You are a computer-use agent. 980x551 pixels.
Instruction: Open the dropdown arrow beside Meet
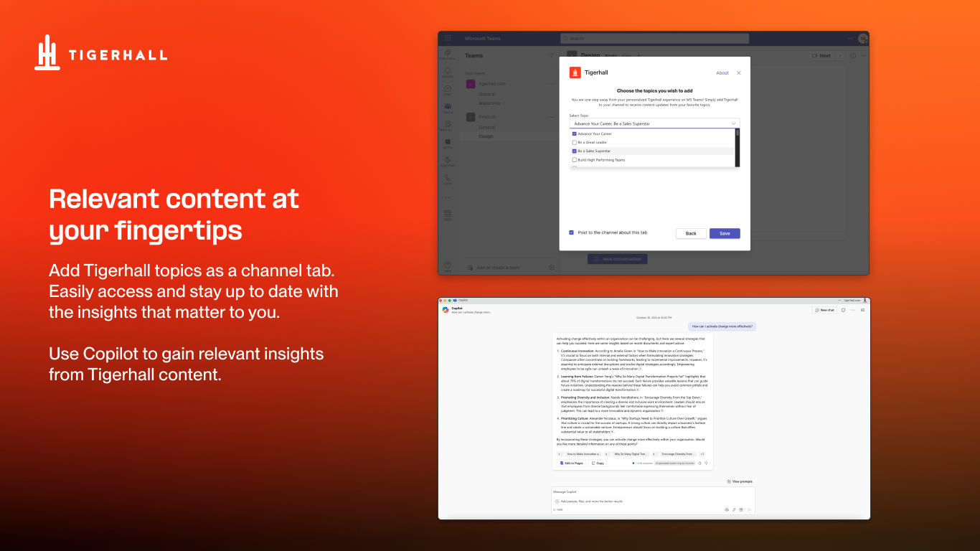click(839, 55)
